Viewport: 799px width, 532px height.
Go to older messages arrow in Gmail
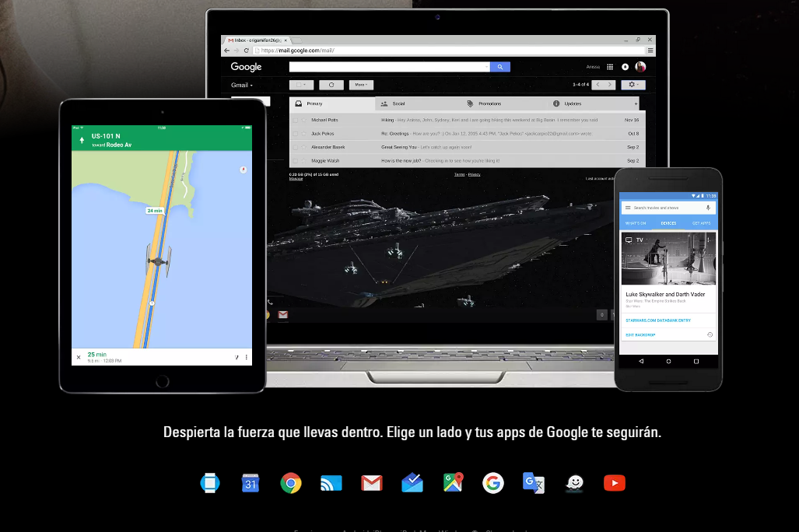tap(609, 85)
